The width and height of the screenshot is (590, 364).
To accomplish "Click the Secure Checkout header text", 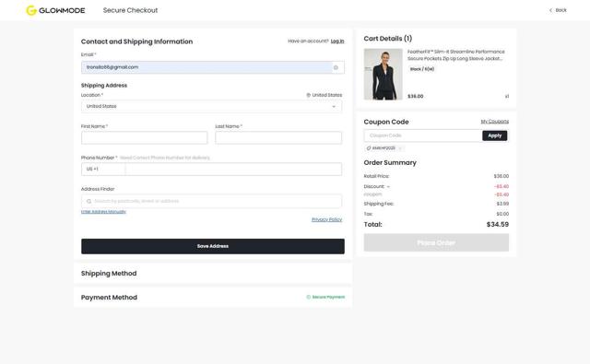I will click(130, 10).
